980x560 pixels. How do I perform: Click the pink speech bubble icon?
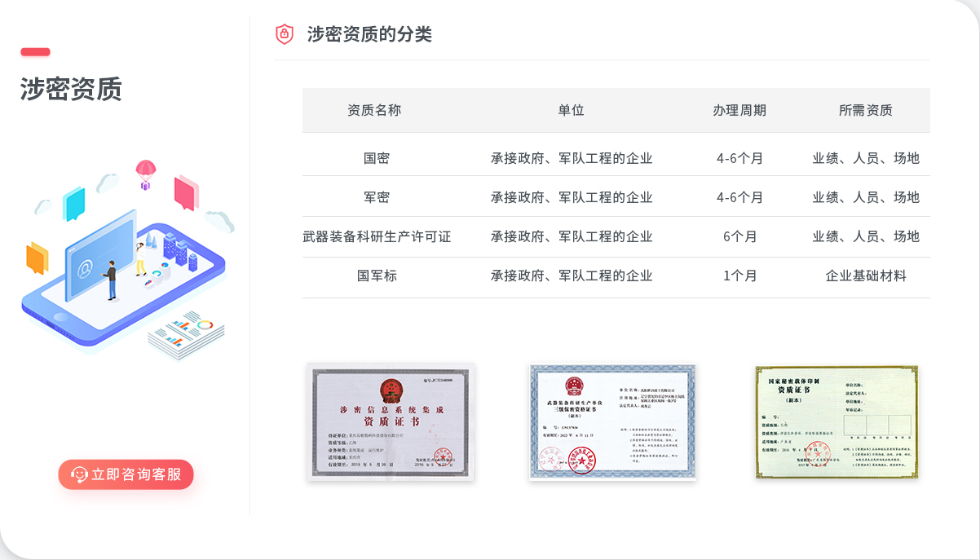click(x=186, y=193)
